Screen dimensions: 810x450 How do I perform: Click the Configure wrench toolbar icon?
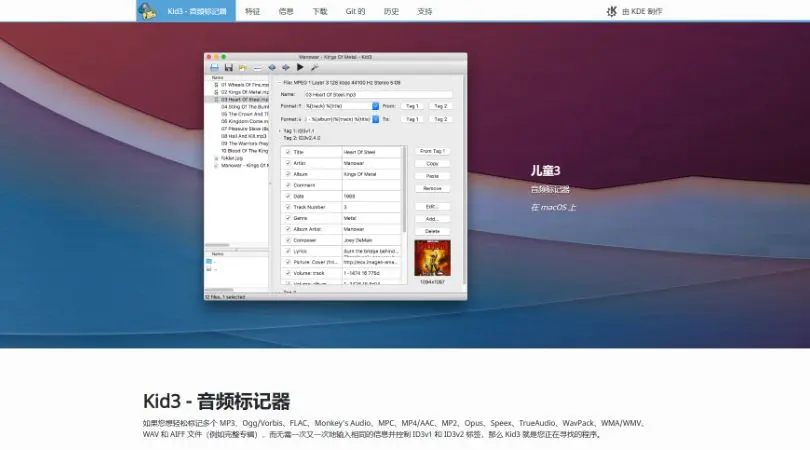(314, 68)
